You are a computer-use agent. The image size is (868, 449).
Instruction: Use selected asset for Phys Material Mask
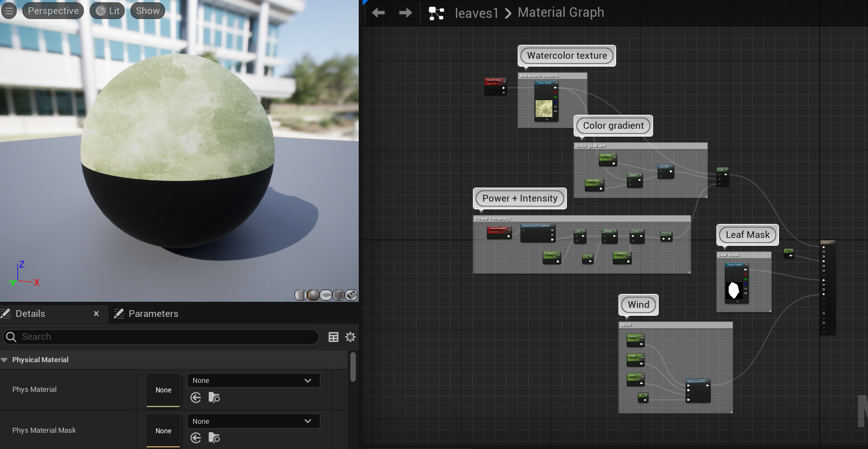pyautogui.click(x=195, y=438)
